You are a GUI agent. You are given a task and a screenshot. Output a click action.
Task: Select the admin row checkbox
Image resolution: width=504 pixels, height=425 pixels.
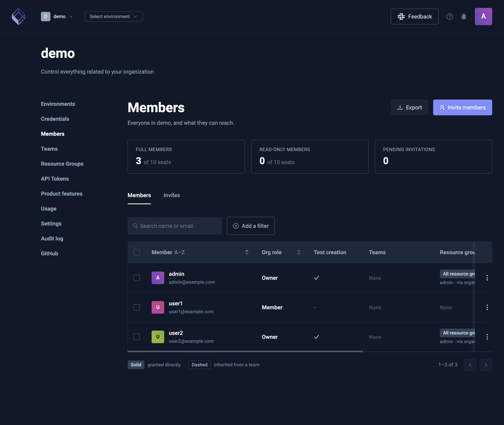click(x=136, y=278)
